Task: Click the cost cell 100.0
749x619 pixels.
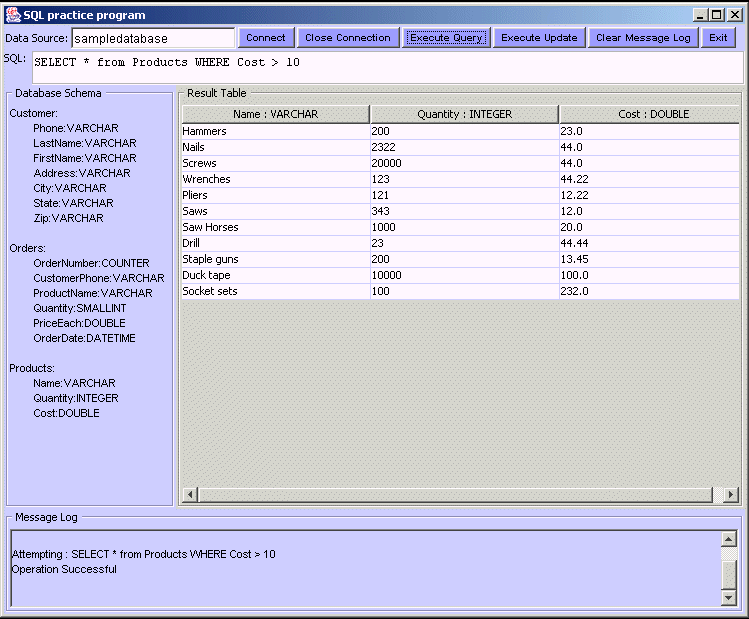Action: 650,275
